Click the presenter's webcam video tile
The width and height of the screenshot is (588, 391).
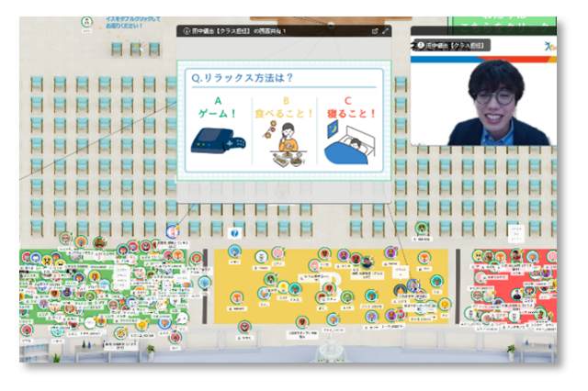point(482,99)
